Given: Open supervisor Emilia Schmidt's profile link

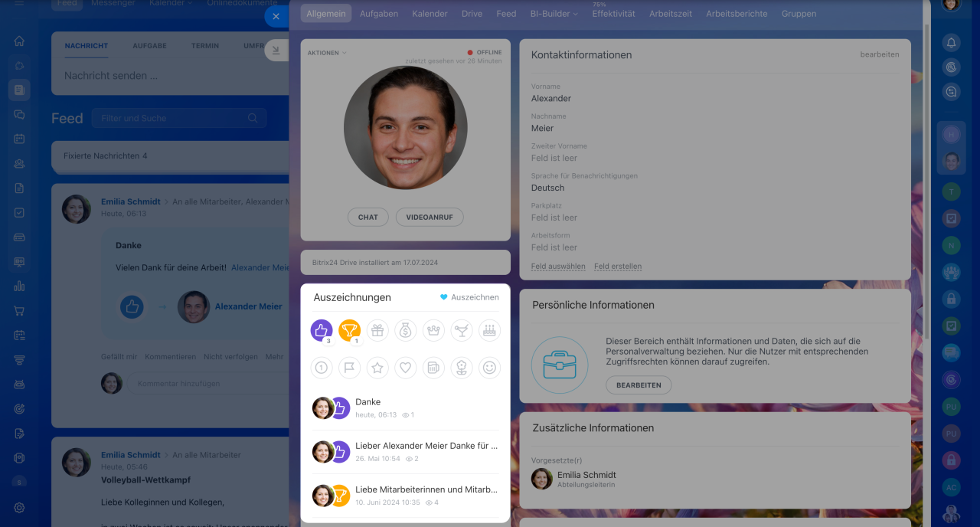Looking at the screenshot, I should pos(586,475).
